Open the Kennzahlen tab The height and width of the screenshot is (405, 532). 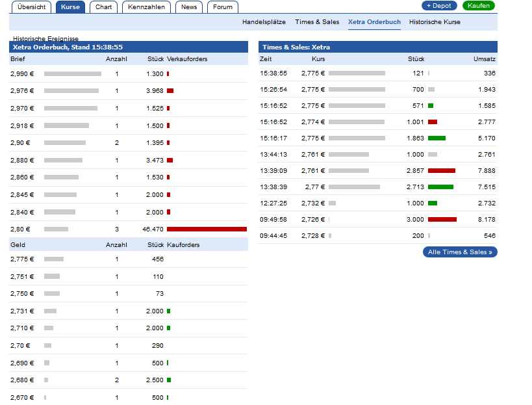coord(146,7)
